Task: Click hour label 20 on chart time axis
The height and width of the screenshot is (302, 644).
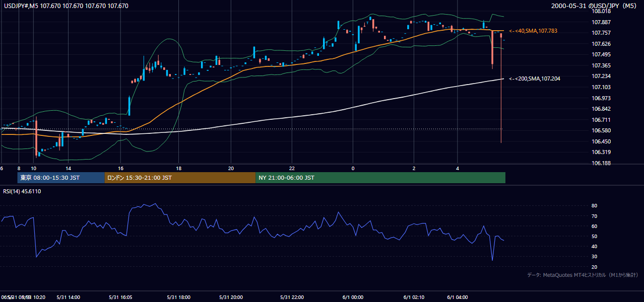Action: tap(231, 168)
